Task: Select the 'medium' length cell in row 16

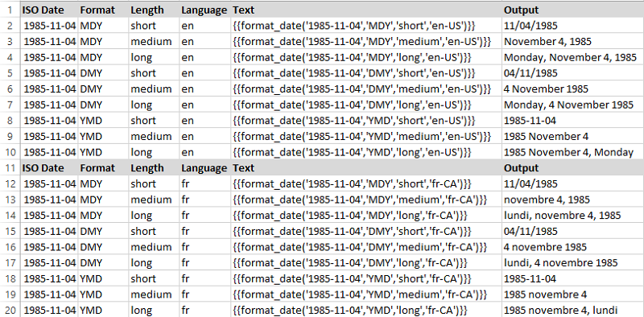Action: click(154, 247)
